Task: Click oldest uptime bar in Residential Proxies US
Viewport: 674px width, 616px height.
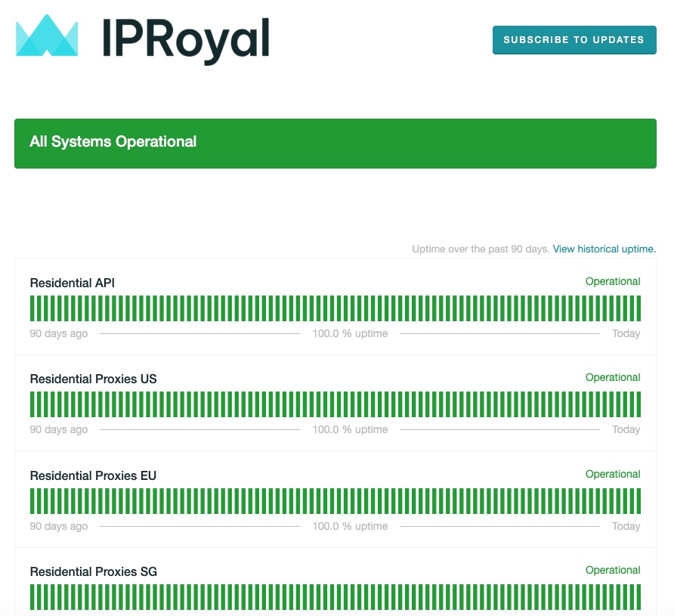Action: click(32, 404)
